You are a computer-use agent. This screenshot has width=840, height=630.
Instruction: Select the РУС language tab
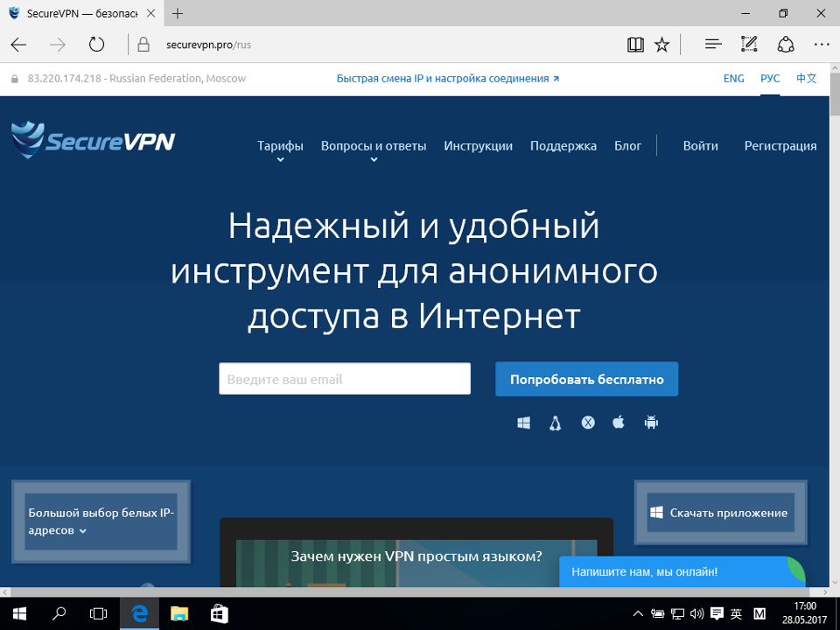[x=770, y=78]
